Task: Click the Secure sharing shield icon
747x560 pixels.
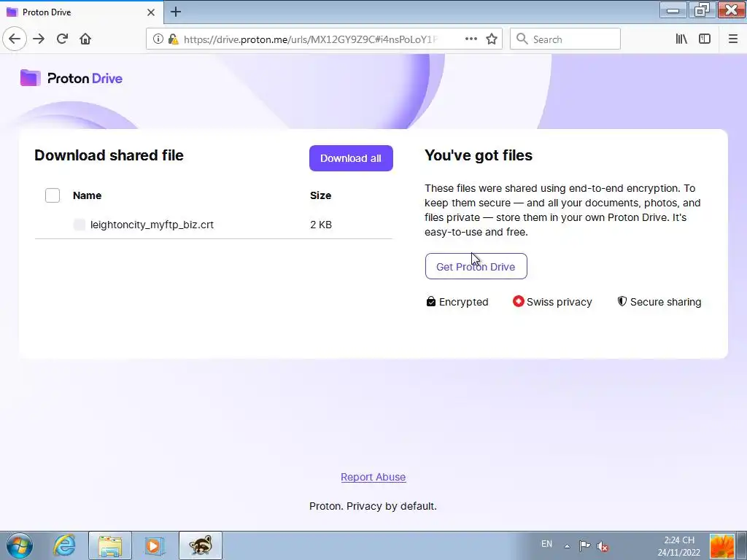Action: coord(622,301)
